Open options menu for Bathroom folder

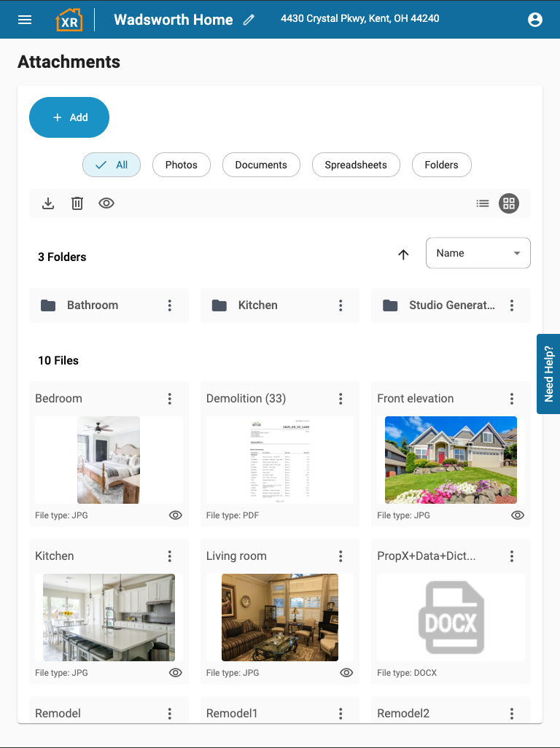click(x=169, y=305)
